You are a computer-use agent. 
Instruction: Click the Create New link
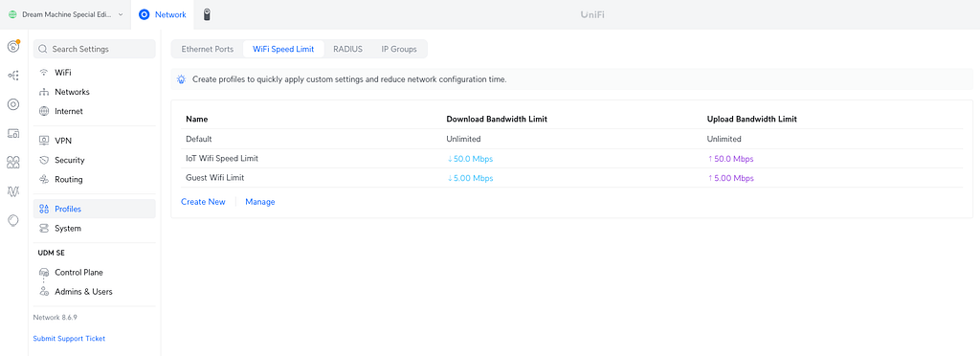203,202
